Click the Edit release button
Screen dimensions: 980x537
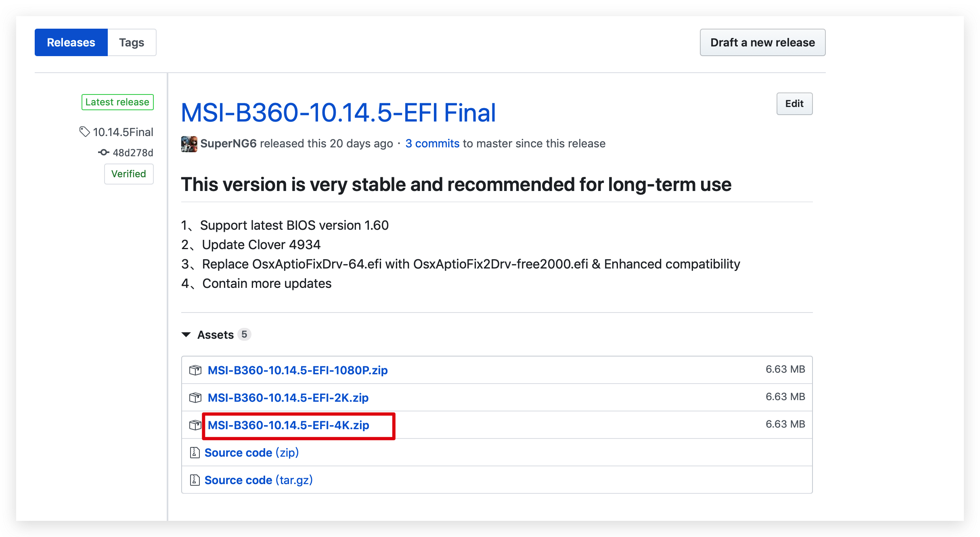coord(794,104)
